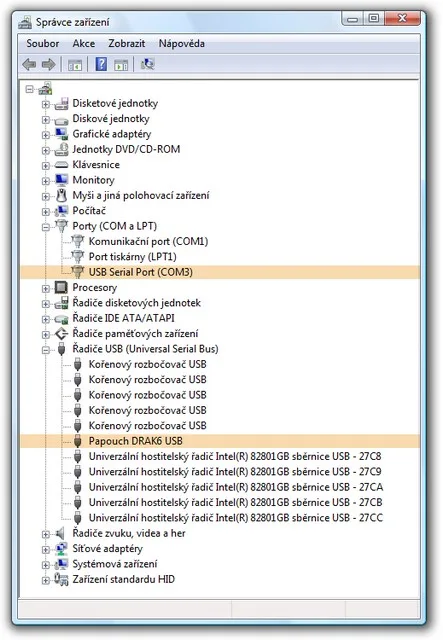Click the Síťové adaptéry network icon
The image size is (443, 640).
(x=61, y=549)
